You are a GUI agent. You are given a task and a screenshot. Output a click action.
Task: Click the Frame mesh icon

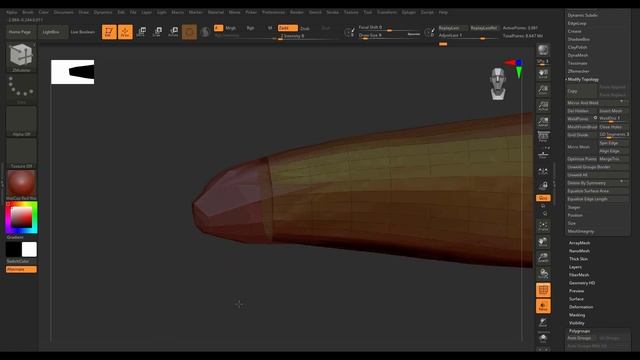click(543, 227)
